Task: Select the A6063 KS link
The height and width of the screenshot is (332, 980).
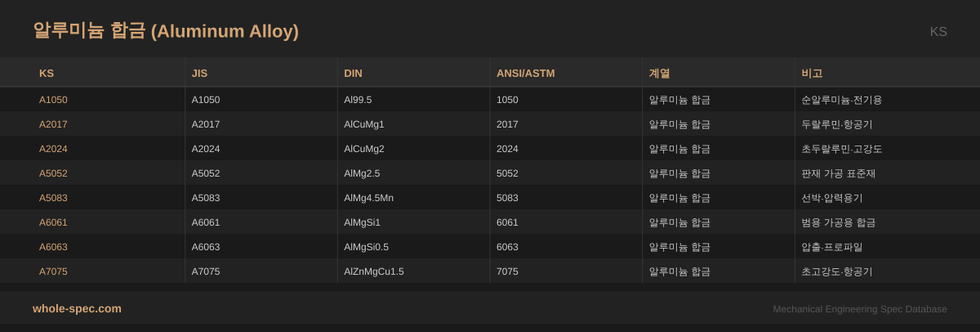Action: coord(53,247)
